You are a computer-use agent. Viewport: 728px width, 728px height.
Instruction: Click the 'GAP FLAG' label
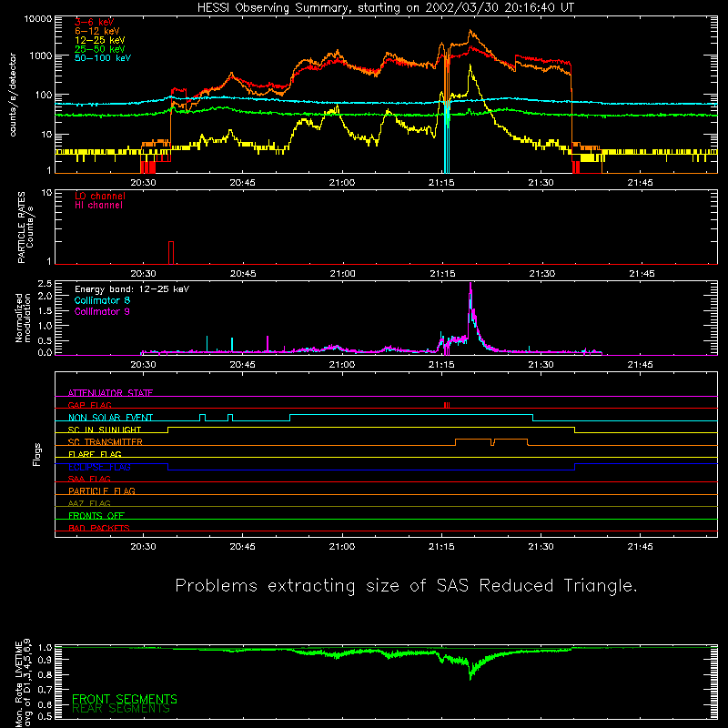click(89, 405)
